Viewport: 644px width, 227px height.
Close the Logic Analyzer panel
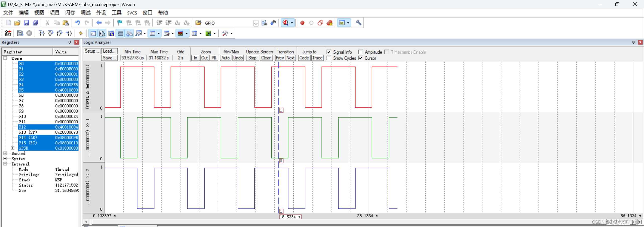(x=640, y=42)
